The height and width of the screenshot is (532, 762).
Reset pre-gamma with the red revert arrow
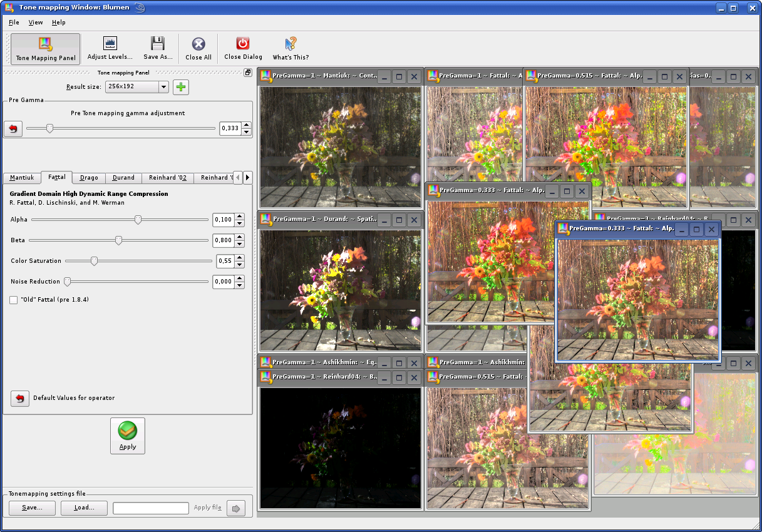pos(13,128)
